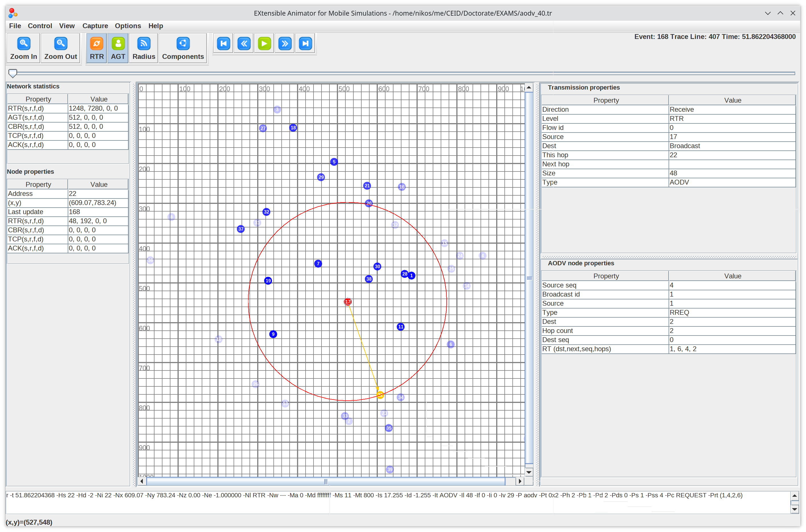Select node 20 on the circle edge

[x=369, y=203]
